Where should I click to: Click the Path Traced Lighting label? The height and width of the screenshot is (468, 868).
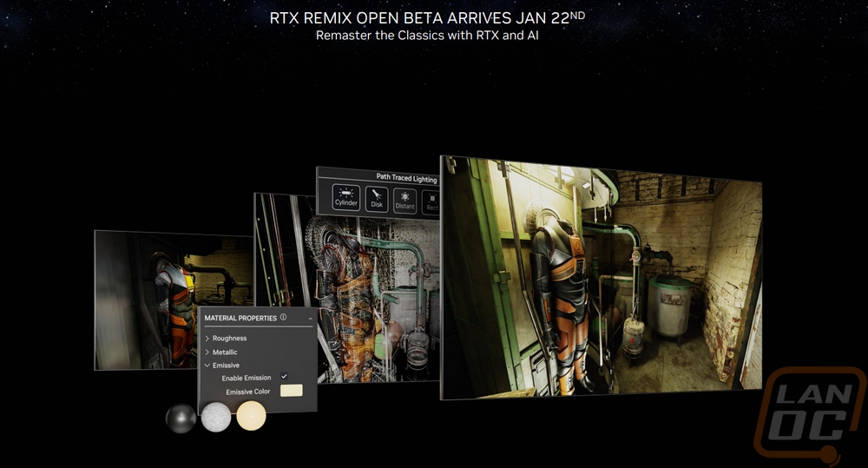[406, 178]
